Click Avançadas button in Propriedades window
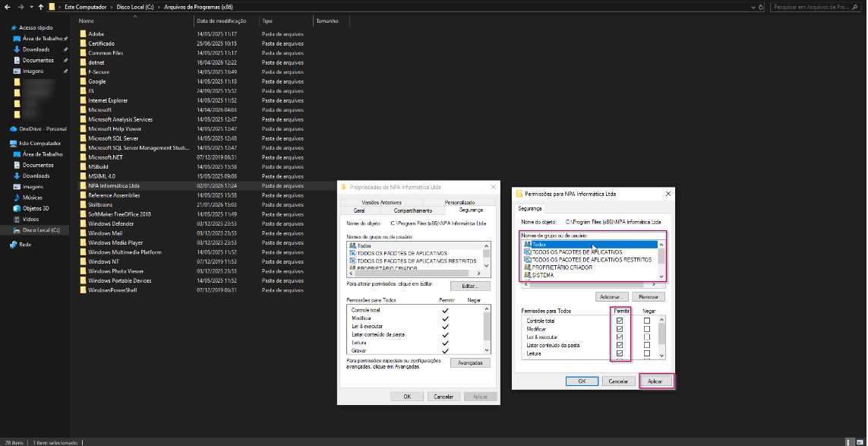The width and height of the screenshot is (868, 446). (x=470, y=363)
